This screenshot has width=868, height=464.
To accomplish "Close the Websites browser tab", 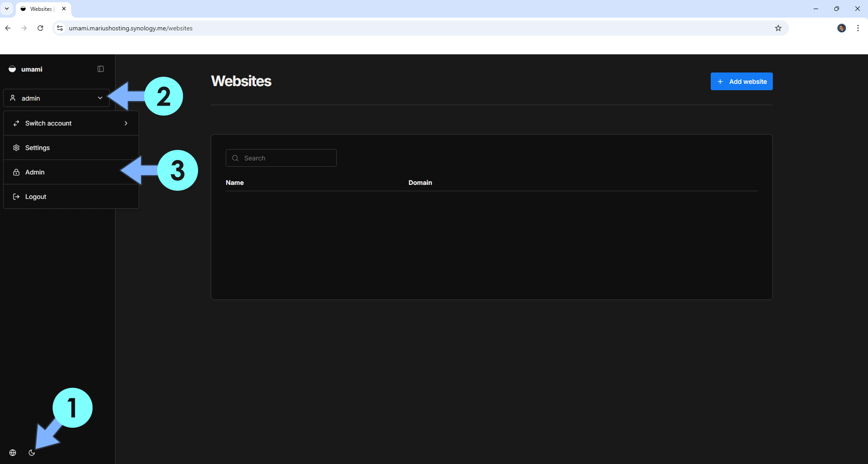I will (x=64, y=9).
